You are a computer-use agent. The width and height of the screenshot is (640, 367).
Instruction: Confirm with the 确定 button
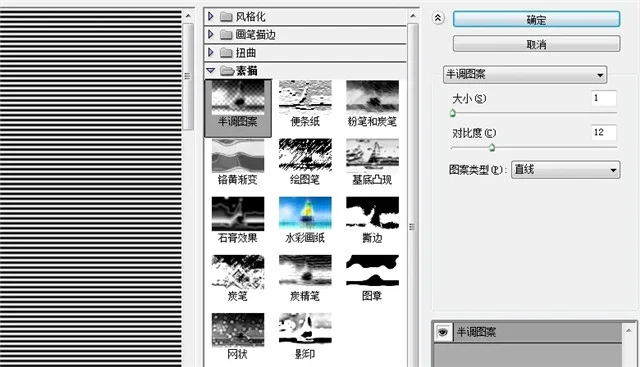coord(536,19)
